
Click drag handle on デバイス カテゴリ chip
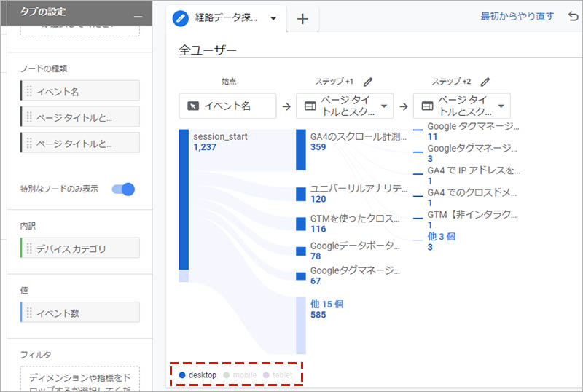[30, 249]
